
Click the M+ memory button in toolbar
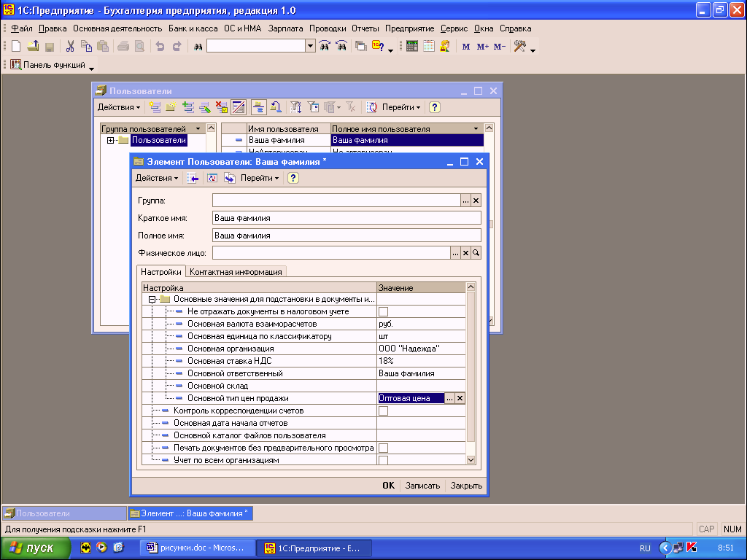pos(482,47)
